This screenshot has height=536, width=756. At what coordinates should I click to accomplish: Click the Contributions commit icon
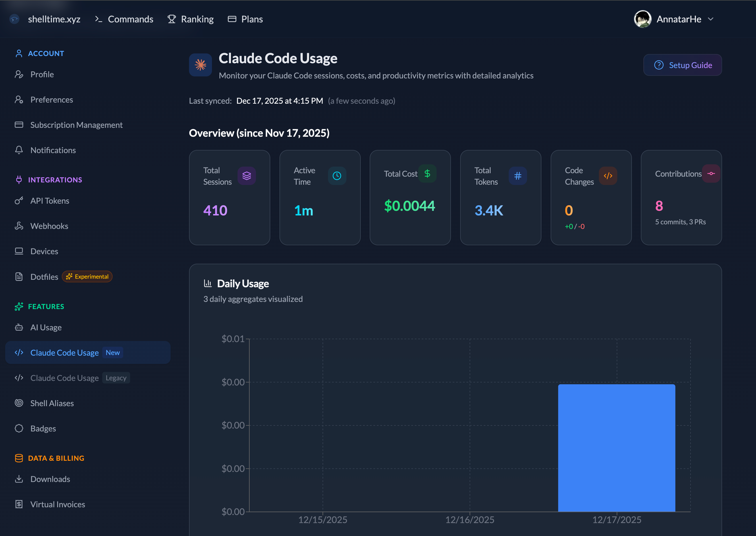(711, 173)
